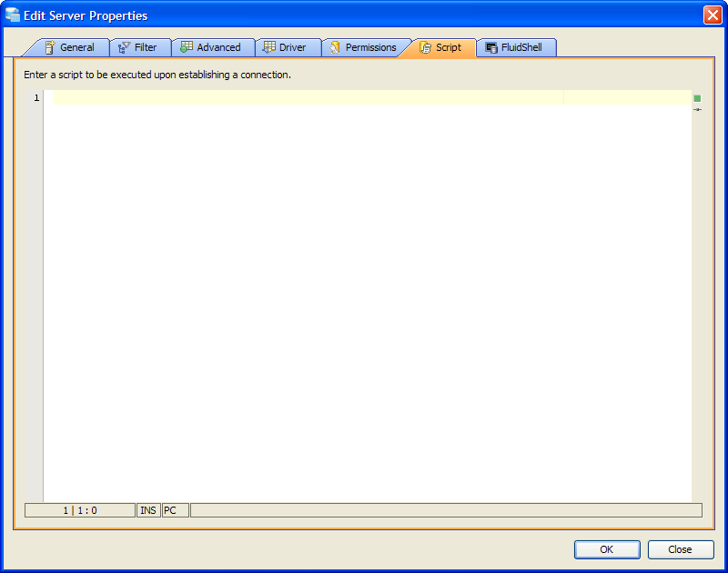Switch to the FluidShell tab

(x=516, y=47)
